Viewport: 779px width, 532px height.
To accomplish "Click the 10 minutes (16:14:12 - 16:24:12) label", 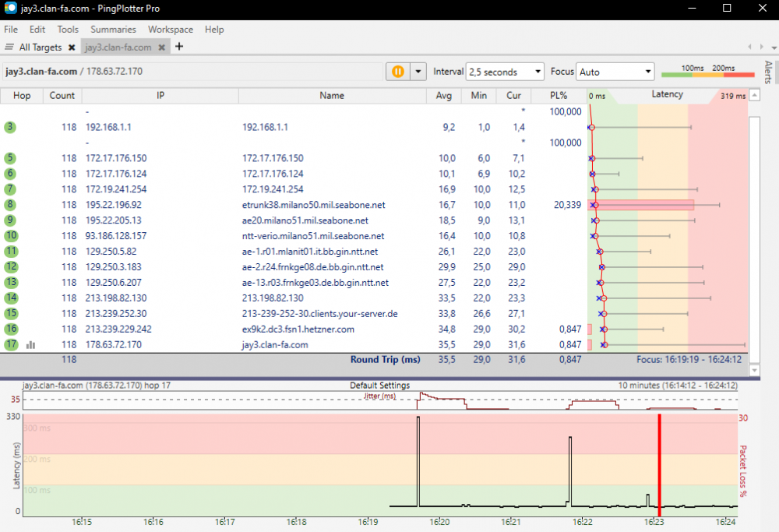I will [678, 386].
